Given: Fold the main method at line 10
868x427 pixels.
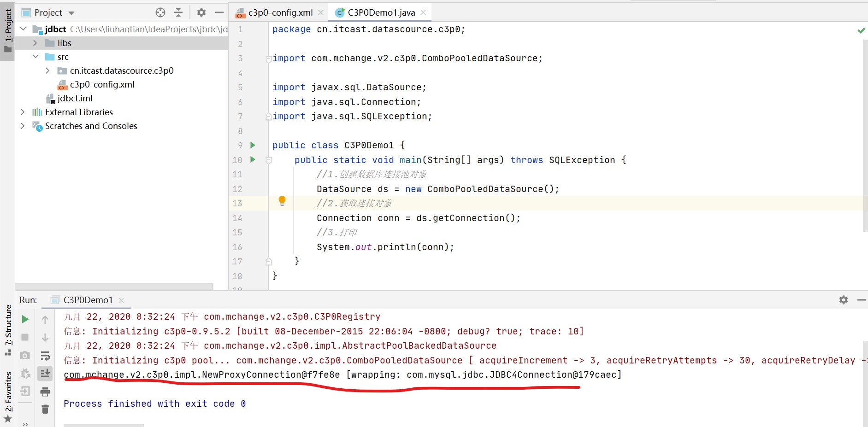Looking at the screenshot, I should [269, 160].
